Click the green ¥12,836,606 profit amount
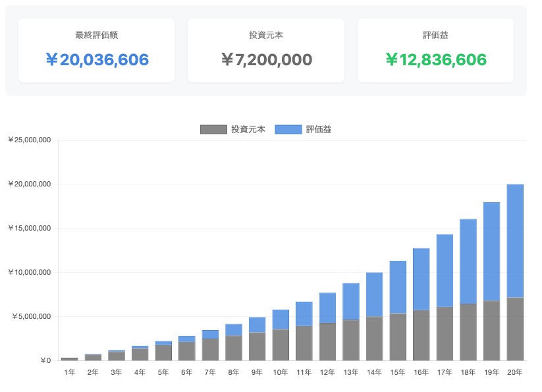This screenshot has width=542, height=392. tap(435, 60)
